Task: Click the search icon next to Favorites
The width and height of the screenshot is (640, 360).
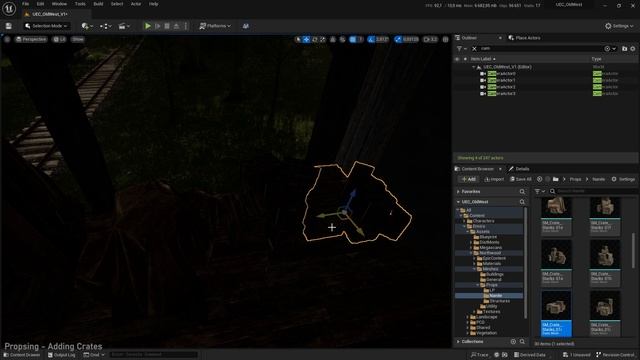Action: click(x=522, y=191)
